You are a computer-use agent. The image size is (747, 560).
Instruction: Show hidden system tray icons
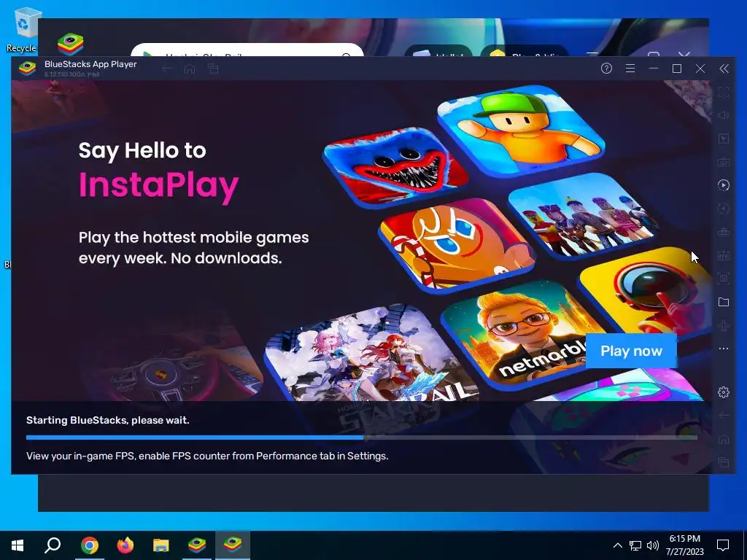tap(617, 545)
